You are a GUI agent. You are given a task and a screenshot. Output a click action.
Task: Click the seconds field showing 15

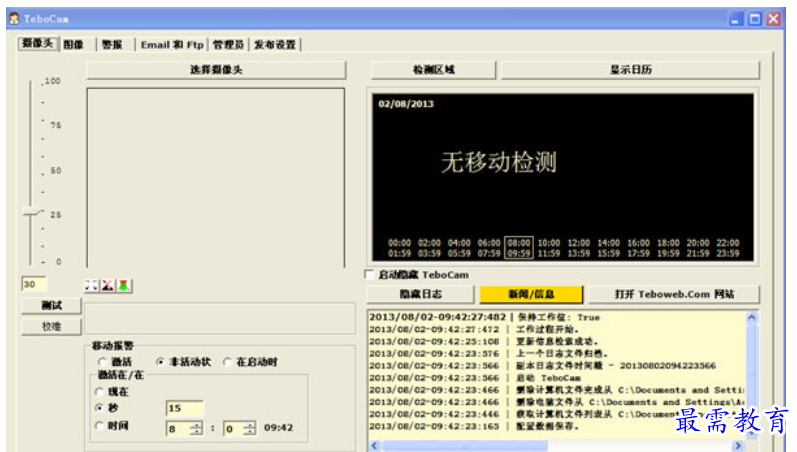pos(185,408)
